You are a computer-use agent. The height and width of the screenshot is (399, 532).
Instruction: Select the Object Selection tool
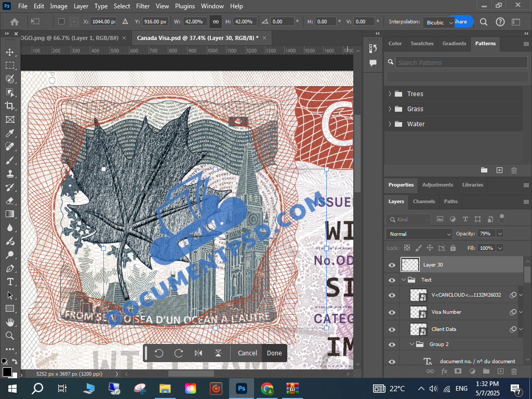pyautogui.click(x=10, y=92)
